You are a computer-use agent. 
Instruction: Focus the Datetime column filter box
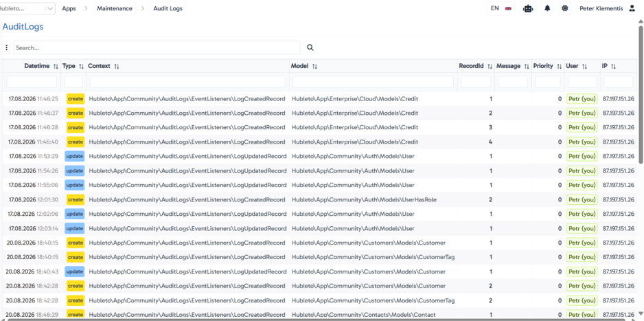[x=32, y=82]
